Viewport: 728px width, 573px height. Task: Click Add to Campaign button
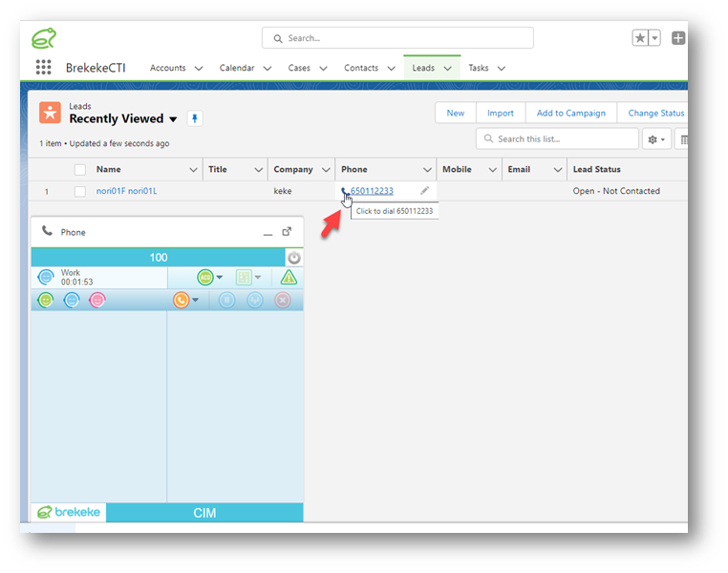[571, 113]
